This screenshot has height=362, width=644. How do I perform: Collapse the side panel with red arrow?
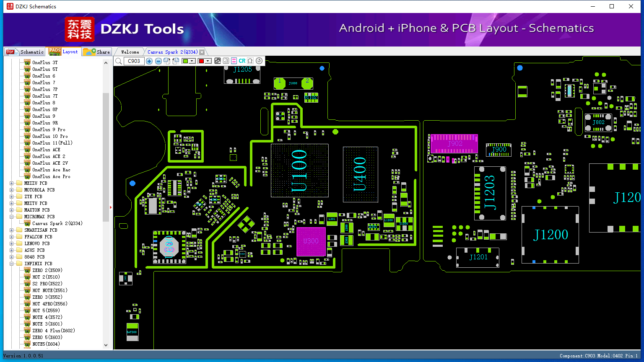(111, 207)
